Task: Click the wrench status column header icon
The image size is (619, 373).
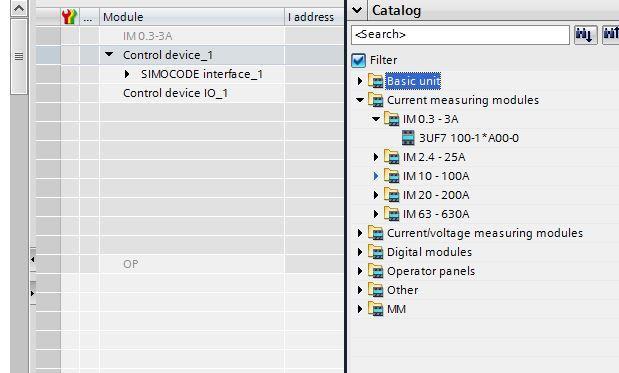Action: 70,17
